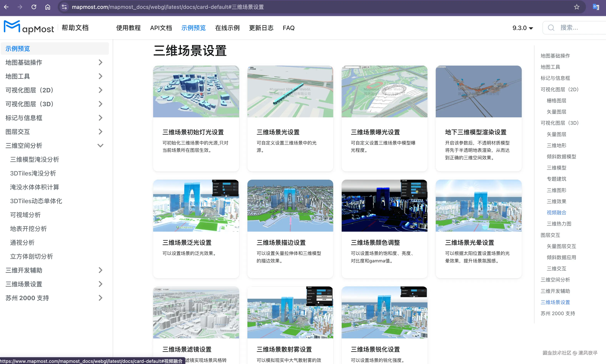Reload the page with refresh icon
This screenshot has height=364, width=606.
click(x=34, y=7)
